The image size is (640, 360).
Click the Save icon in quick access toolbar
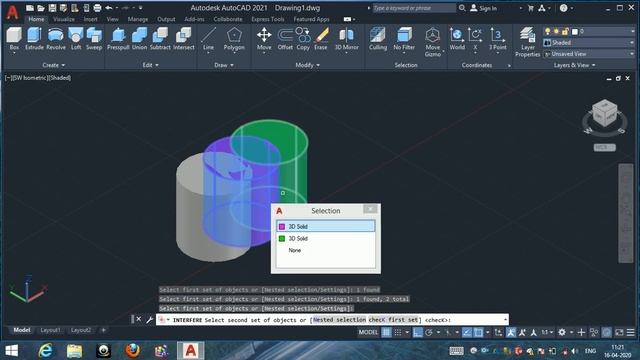(x=52, y=8)
